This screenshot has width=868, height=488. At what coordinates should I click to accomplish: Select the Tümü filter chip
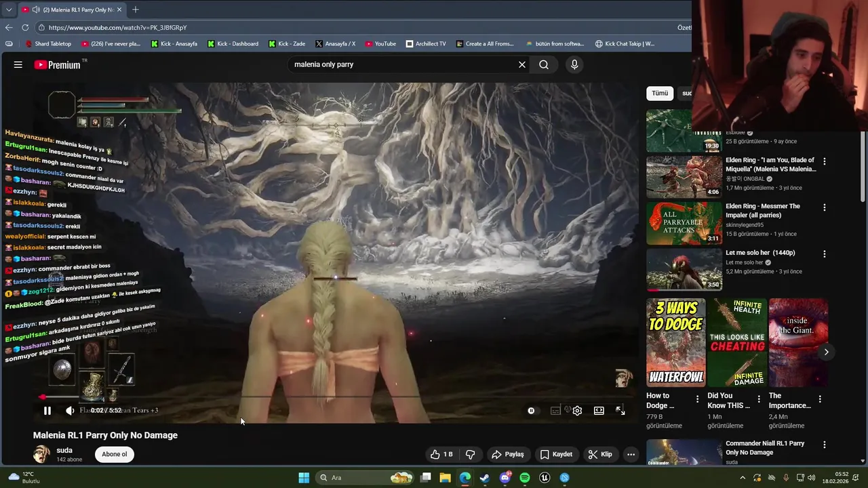[x=660, y=93]
